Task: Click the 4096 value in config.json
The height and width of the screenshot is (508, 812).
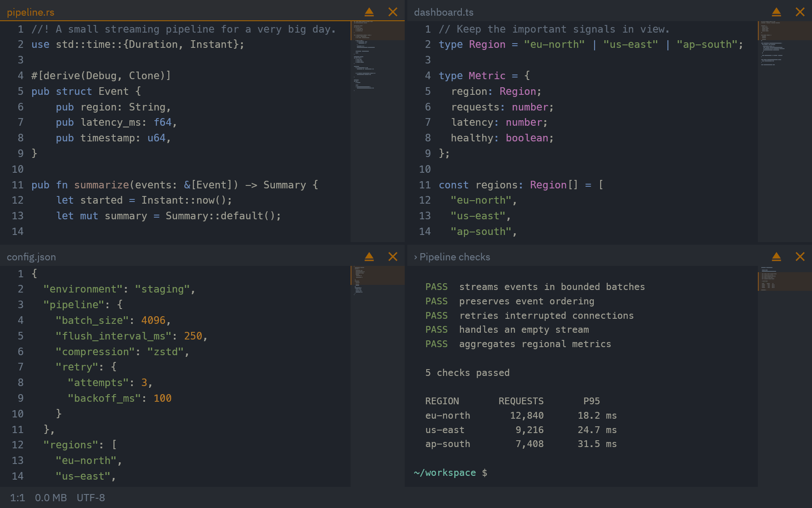Action: [x=153, y=320]
